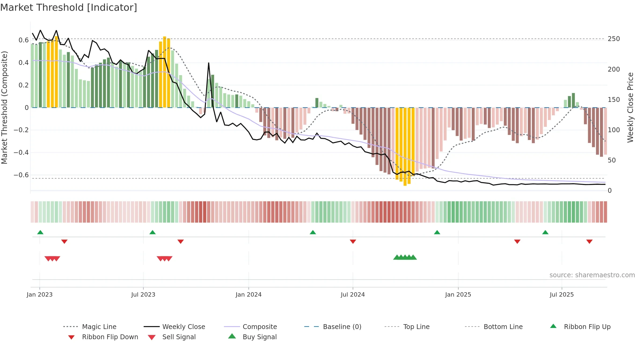Click the 0.4 left axis tick
This screenshot has width=644, height=362.
[24, 63]
